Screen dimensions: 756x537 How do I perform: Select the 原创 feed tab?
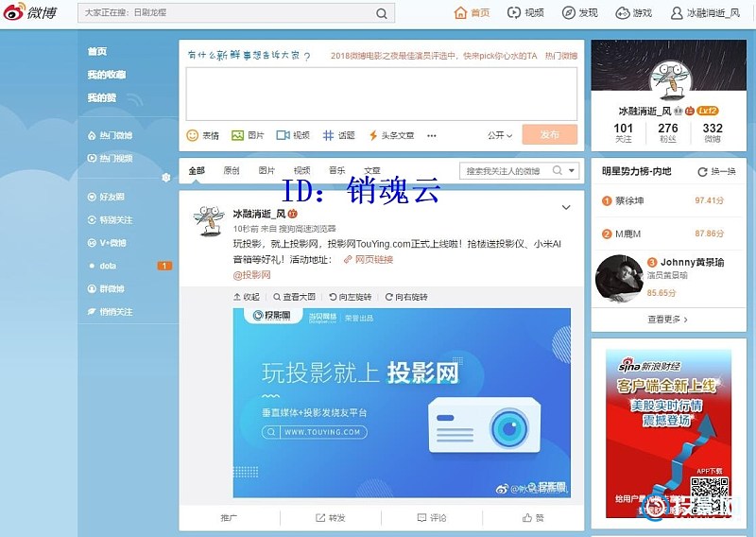pos(232,170)
